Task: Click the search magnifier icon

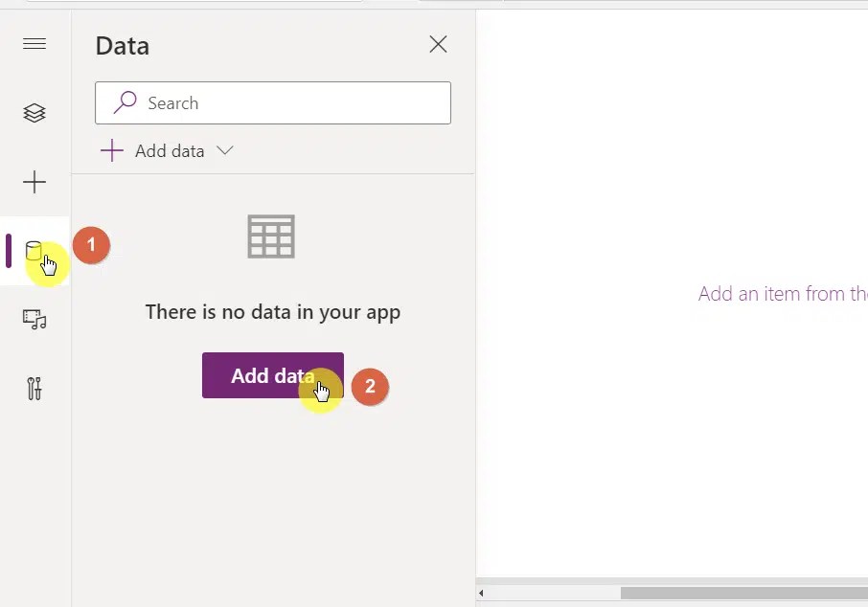Action: click(x=125, y=102)
